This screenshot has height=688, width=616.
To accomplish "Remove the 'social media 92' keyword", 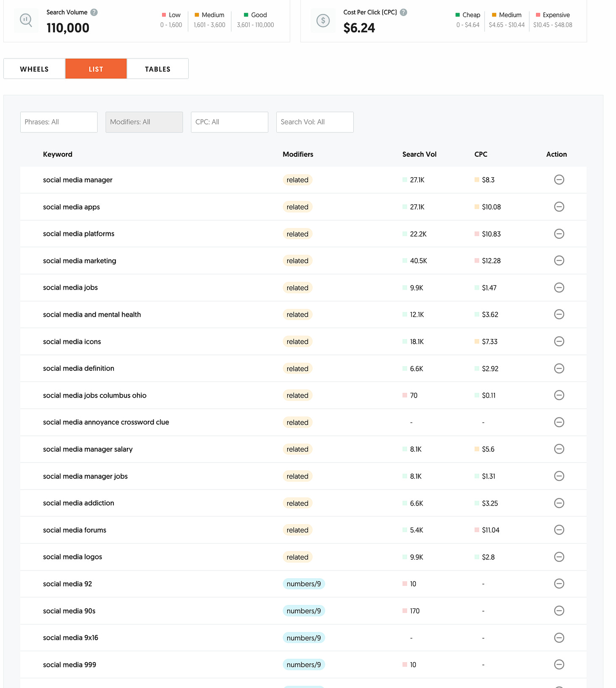I will 559,583.
